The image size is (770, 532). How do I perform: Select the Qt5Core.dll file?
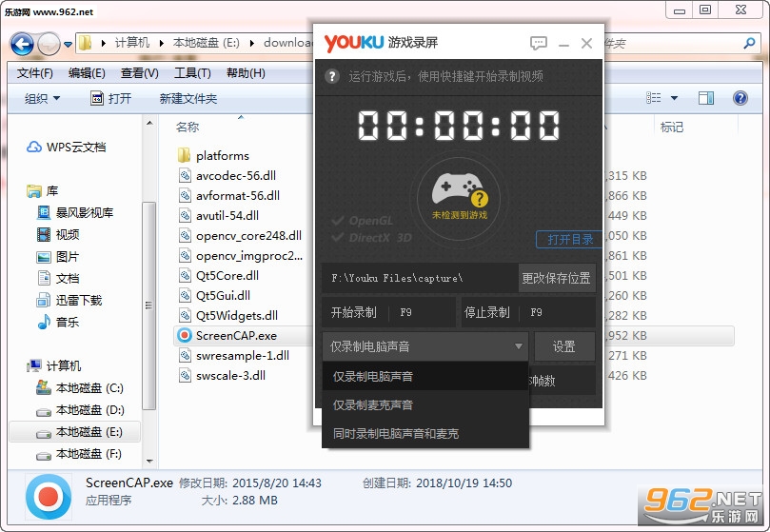(219, 276)
